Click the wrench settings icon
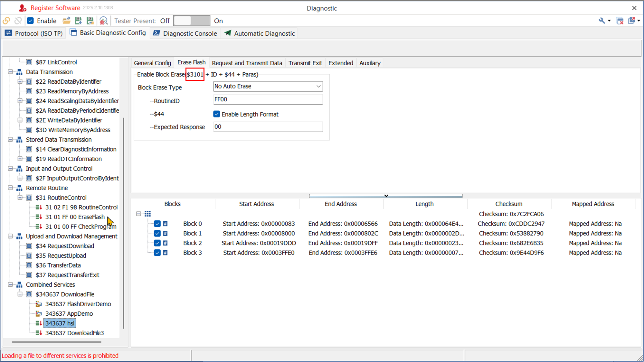Image resolution: width=644 pixels, height=362 pixels. coord(601,21)
